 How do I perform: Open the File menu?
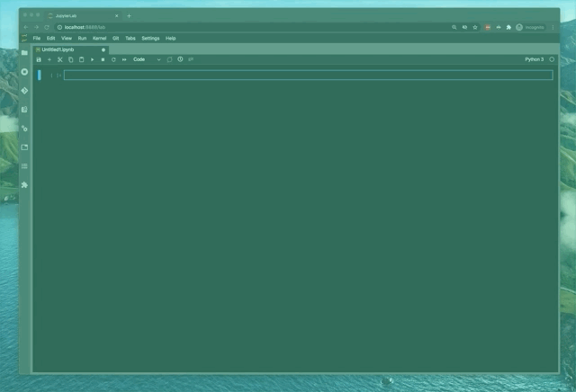point(37,38)
